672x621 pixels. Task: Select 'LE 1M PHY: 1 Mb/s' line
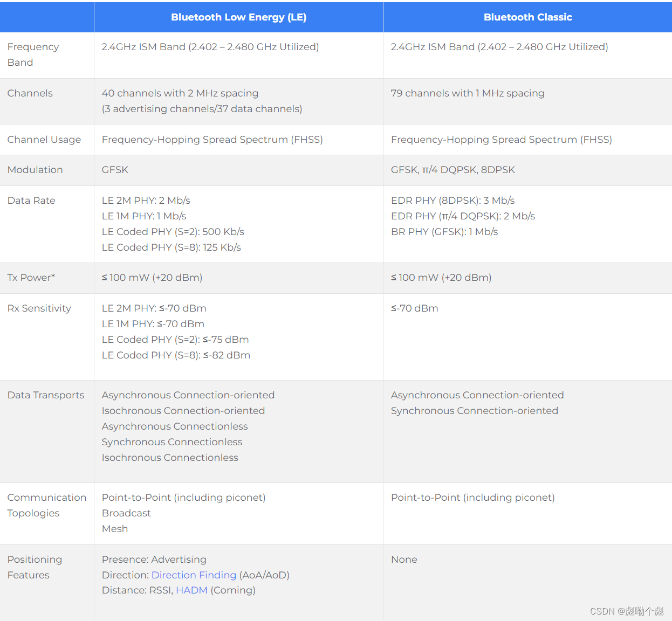tap(144, 216)
